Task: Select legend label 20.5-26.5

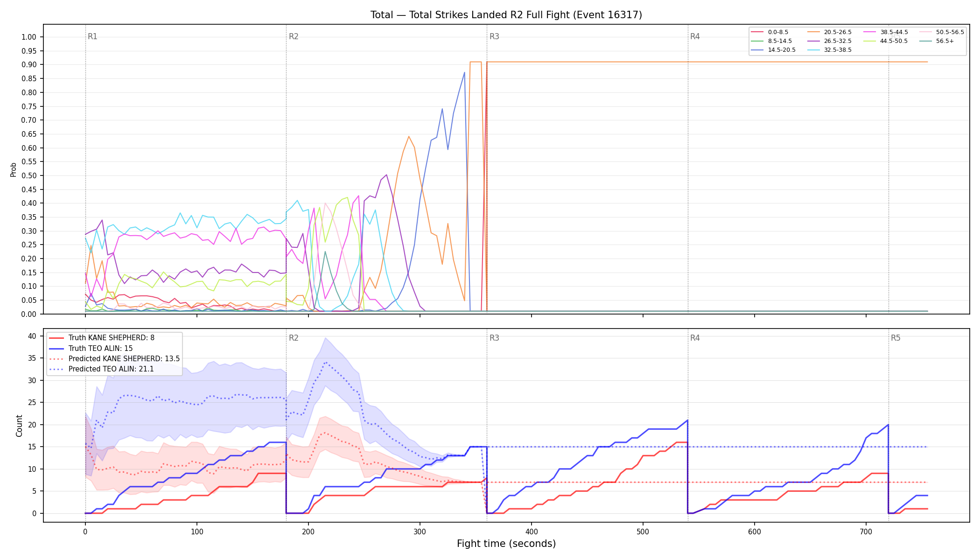Action: 838,32
